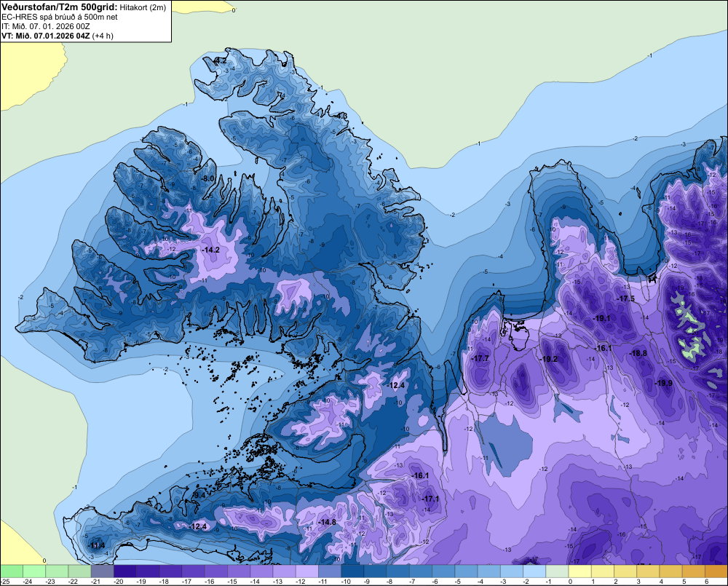Viewport: 728px width, 586px height.
Task: Select the 4.2 temperature label at the northern tip
Action: tap(221, 60)
